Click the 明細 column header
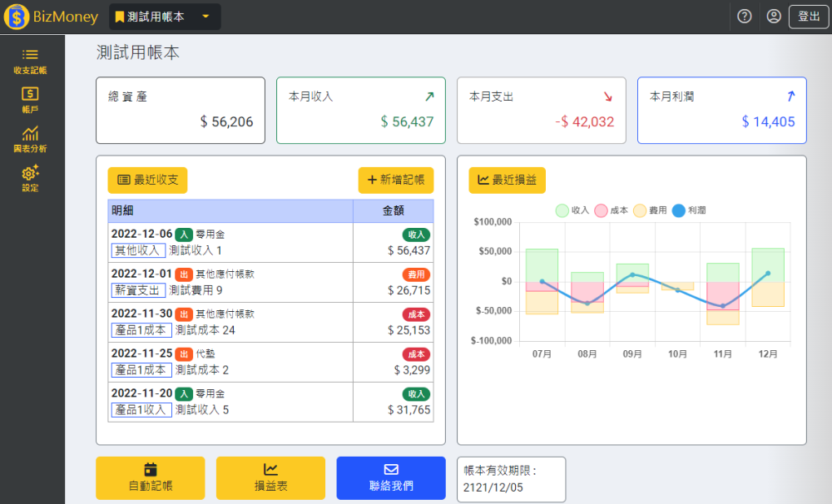The image size is (832, 504). (x=230, y=210)
